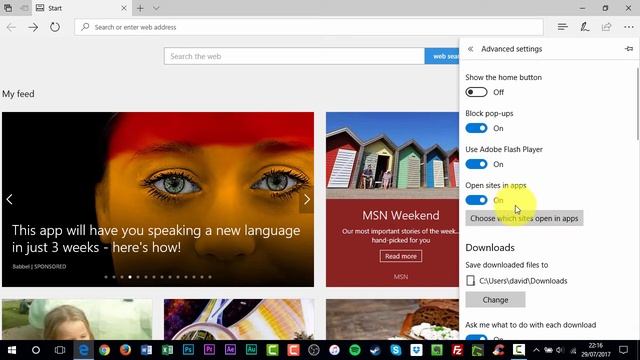Open Photoshop from taskbar

coord(188,350)
